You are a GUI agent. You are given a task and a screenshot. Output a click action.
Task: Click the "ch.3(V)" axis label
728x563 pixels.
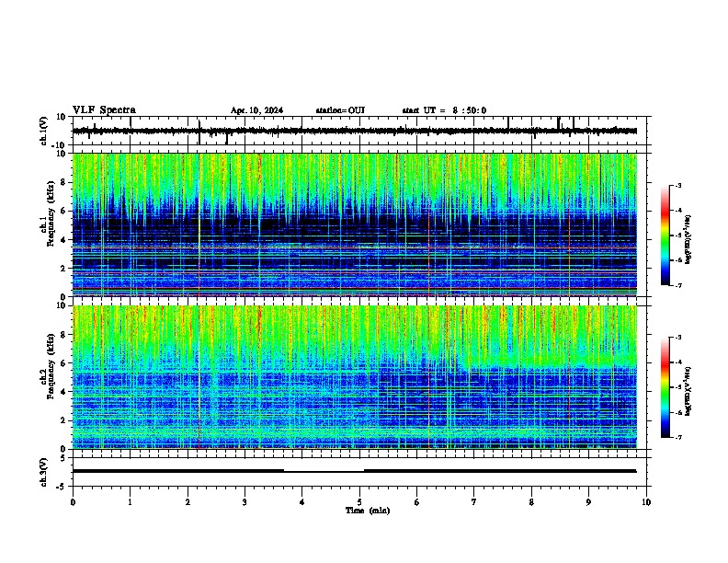click(x=44, y=472)
